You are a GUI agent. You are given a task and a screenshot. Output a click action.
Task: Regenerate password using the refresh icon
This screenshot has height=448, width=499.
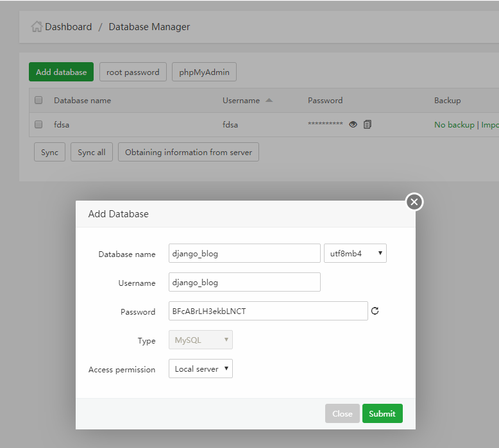pos(375,311)
